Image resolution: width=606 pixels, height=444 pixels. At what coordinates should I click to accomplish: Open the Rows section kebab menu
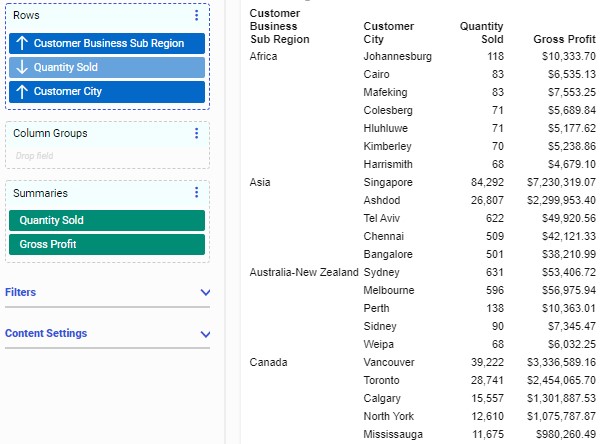pyautogui.click(x=196, y=15)
